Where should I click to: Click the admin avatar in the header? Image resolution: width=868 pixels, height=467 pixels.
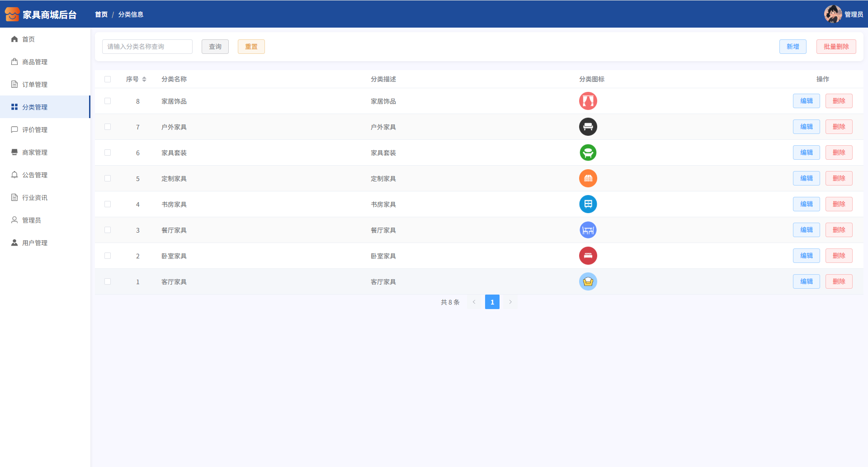coord(832,14)
